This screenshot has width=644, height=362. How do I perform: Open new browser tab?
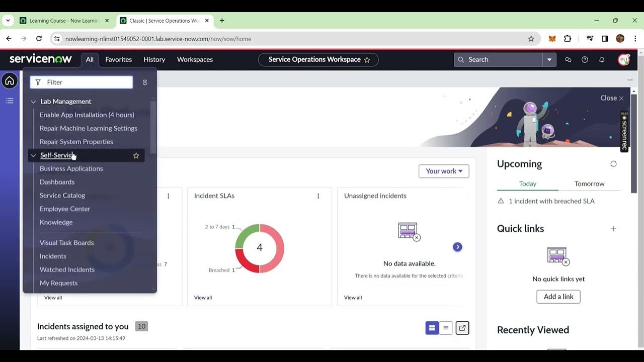click(222, 21)
